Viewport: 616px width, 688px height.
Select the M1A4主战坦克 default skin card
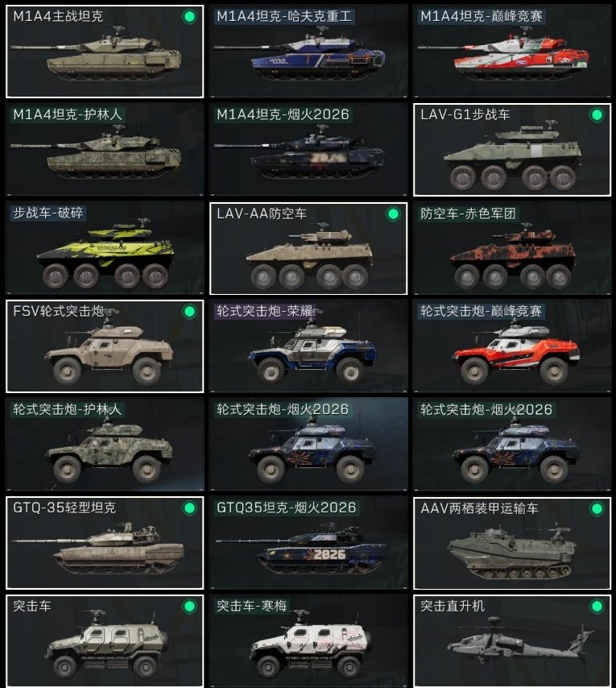coord(105,52)
